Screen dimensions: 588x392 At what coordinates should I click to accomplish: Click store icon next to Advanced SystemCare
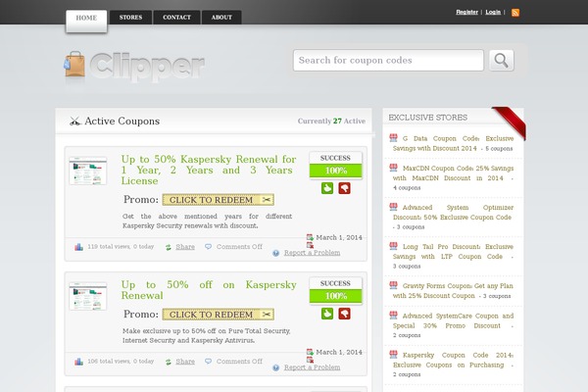393,316
